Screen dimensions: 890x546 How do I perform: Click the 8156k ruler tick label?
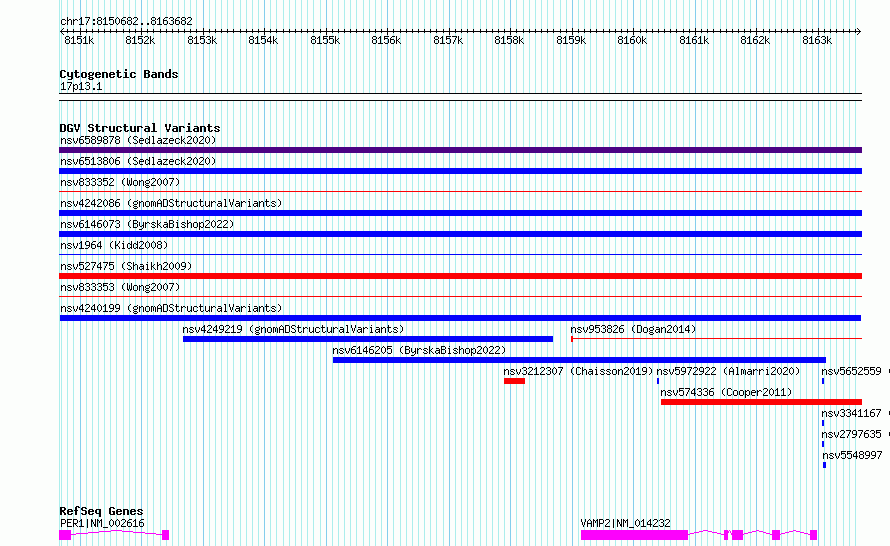[x=386, y=40]
